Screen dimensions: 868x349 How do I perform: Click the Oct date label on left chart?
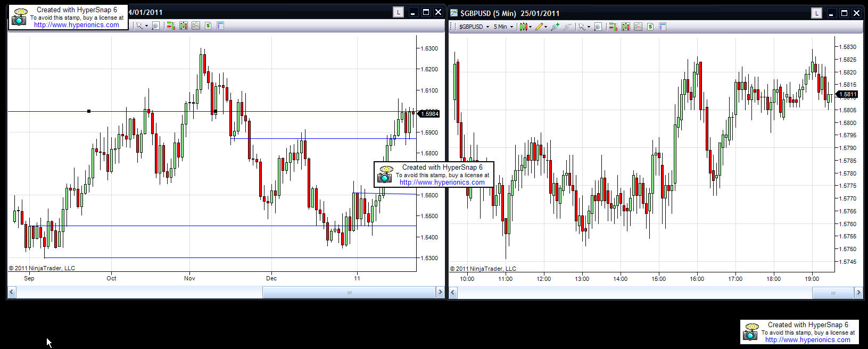point(111,278)
